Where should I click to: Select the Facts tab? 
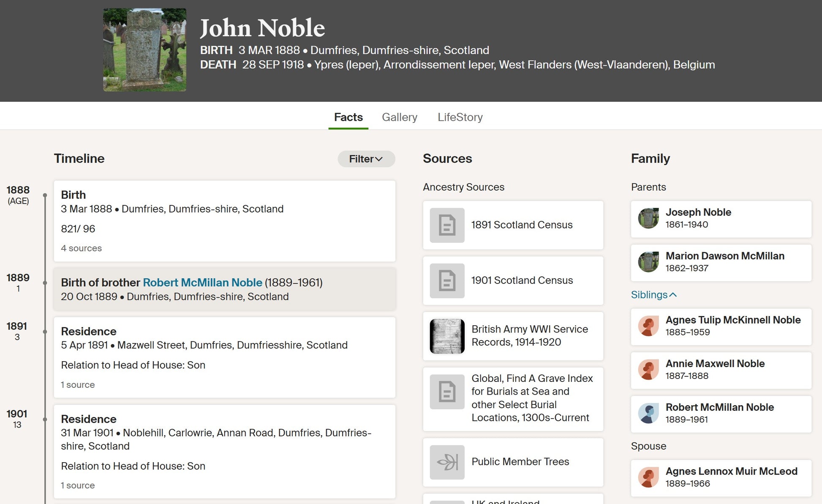348,117
